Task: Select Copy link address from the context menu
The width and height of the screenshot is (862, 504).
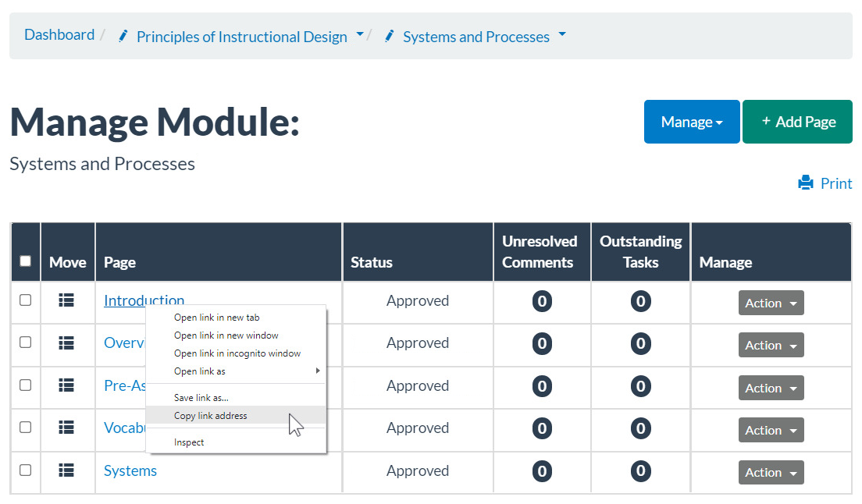Action: coord(237,416)
